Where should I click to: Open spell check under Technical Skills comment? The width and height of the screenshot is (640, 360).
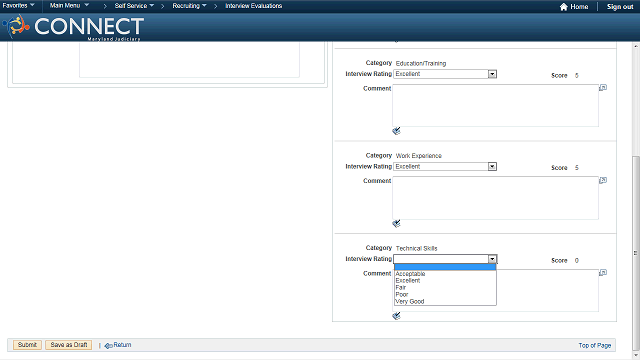coord(396,316)
